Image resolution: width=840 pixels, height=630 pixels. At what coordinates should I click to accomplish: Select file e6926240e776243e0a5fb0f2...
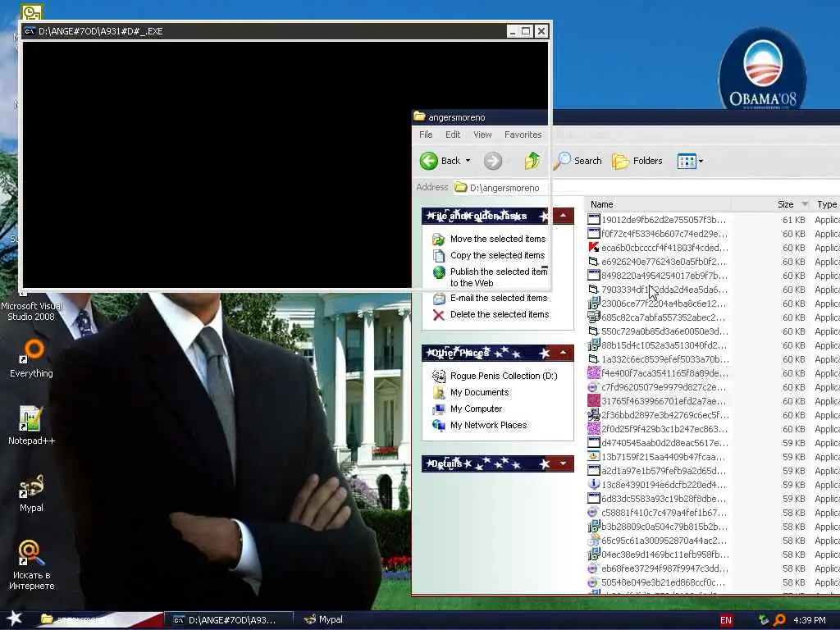coord(664,262)
